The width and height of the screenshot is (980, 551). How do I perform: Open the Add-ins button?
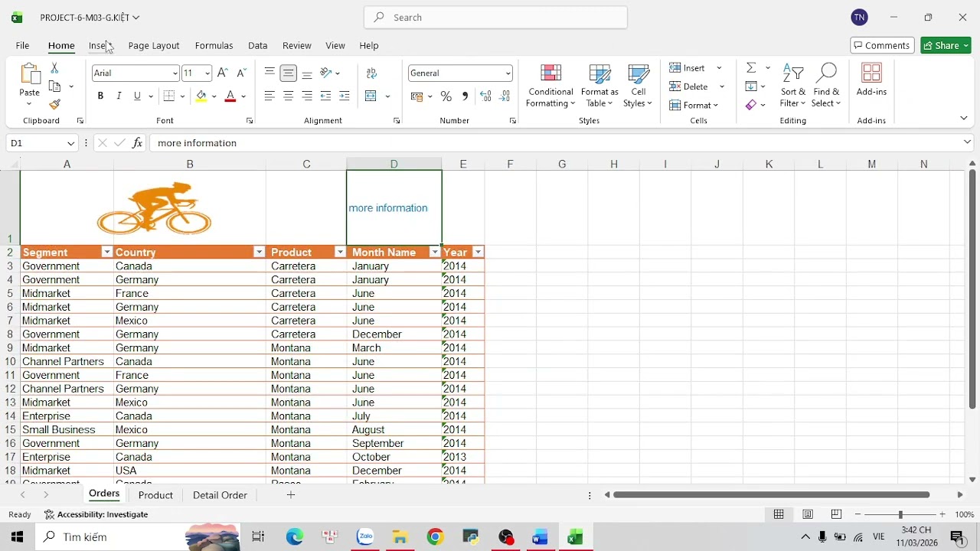click(x=871, y=80)
